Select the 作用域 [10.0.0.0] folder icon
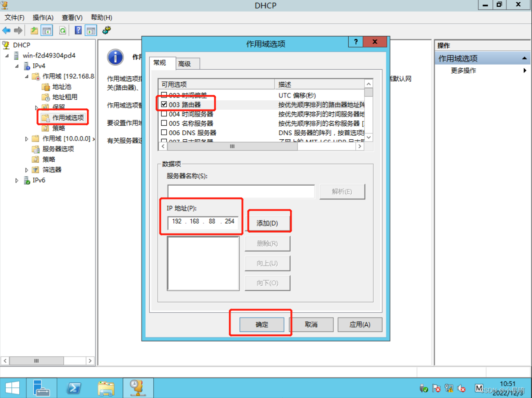The width and height of the screenshot is (532, 398). pyautogui.click(x=35, y=138)
